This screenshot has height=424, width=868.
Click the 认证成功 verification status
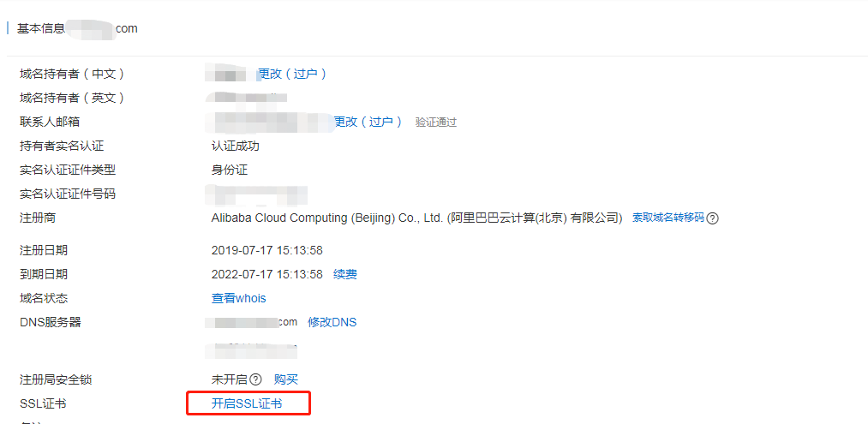tap(236, 146)
